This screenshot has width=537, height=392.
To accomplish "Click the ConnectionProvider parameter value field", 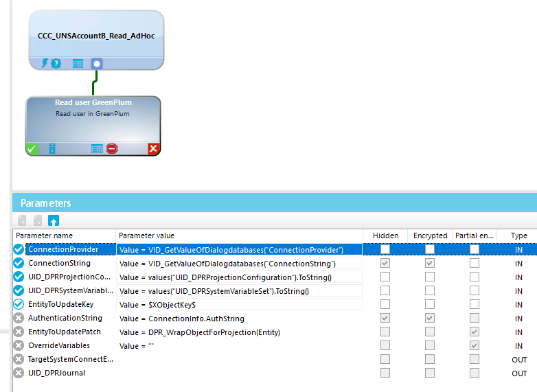I will (x=239, y=250).
